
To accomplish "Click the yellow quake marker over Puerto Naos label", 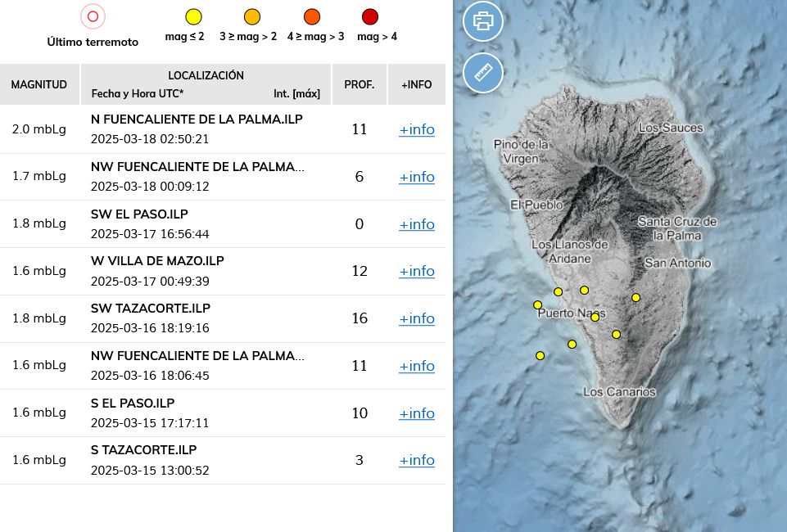I will click(595, 317).
